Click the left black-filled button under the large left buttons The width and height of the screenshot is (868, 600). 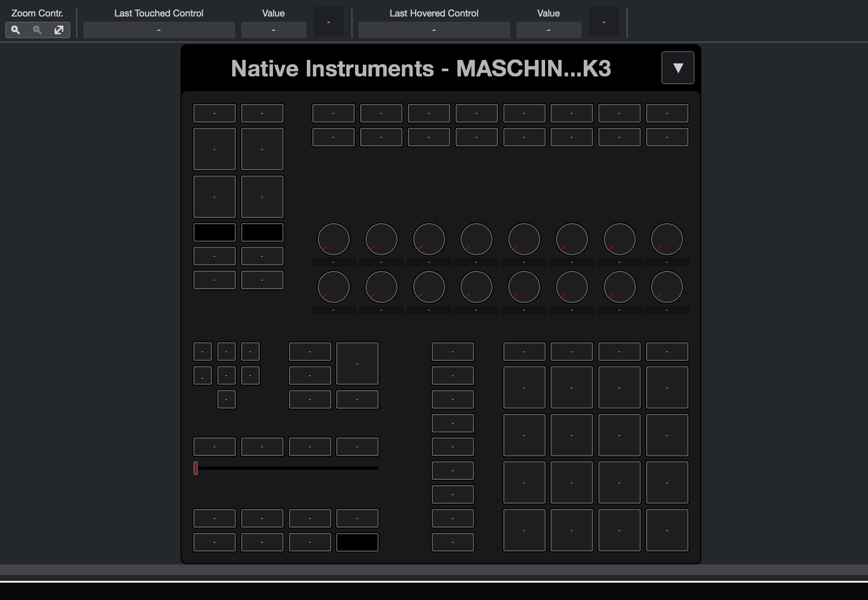click(x=214, y=232)
